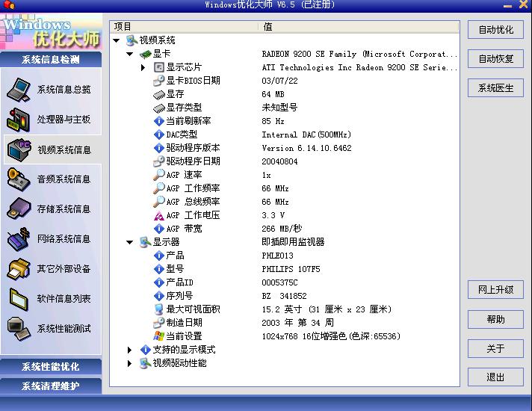
Task: Collapse the 显卡 tree branch
Action: pos(130,54)
